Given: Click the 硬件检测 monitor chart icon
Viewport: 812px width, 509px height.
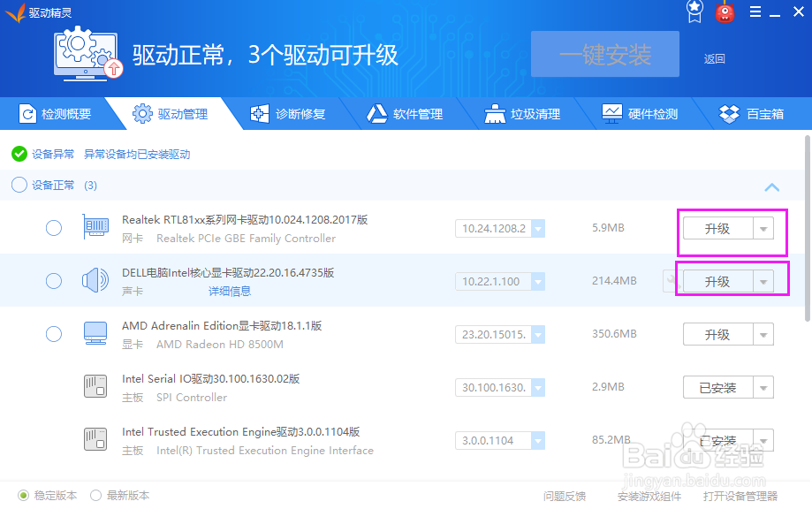Looking at the screenshot, I should 611,113.
